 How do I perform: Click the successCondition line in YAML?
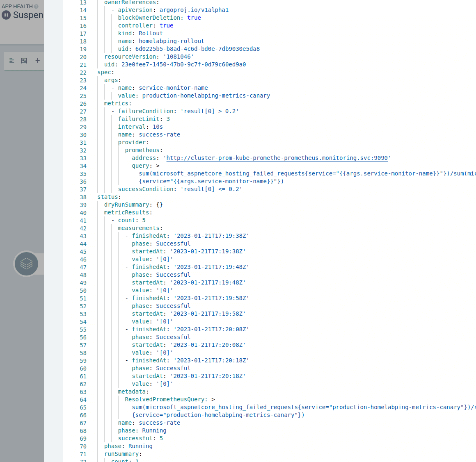180,189
